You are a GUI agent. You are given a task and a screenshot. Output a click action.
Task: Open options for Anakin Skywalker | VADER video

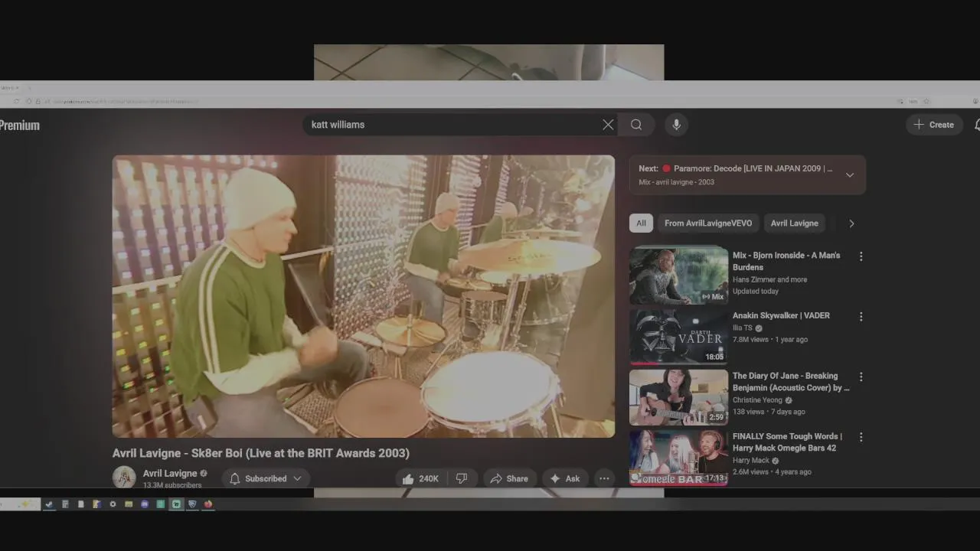coord(861,317)
